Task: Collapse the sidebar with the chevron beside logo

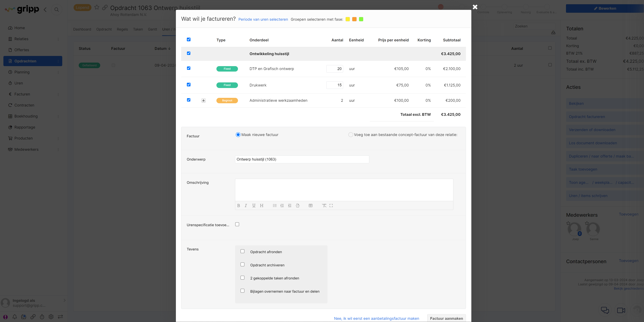Action: point(45,9)
